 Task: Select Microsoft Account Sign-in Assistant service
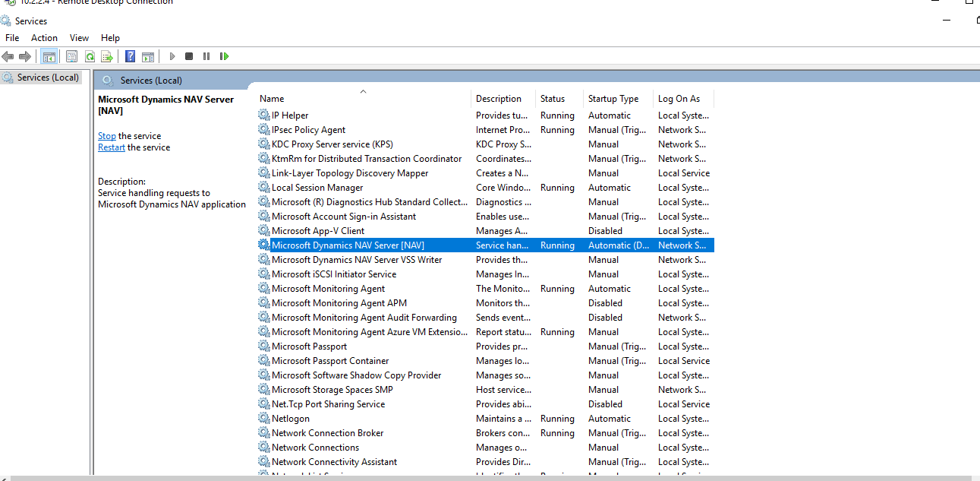pos(344,217)
